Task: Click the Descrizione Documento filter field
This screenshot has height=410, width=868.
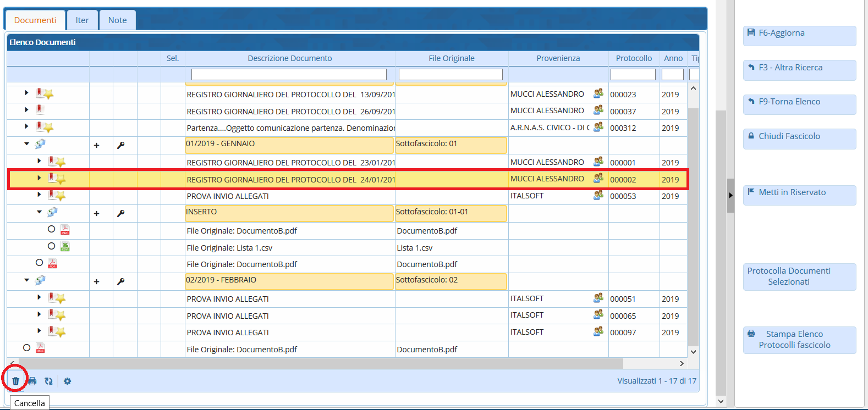Action: tap(289, 74)
